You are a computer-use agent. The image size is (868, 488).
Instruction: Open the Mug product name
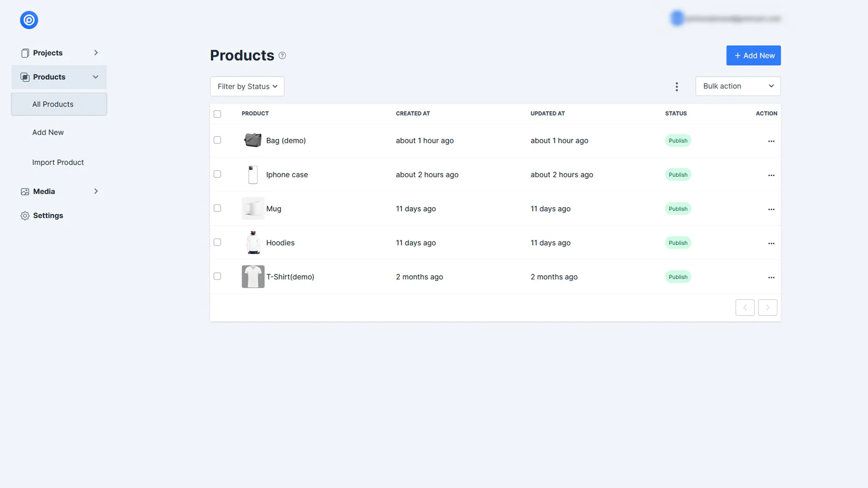click(x=274, y=209)
